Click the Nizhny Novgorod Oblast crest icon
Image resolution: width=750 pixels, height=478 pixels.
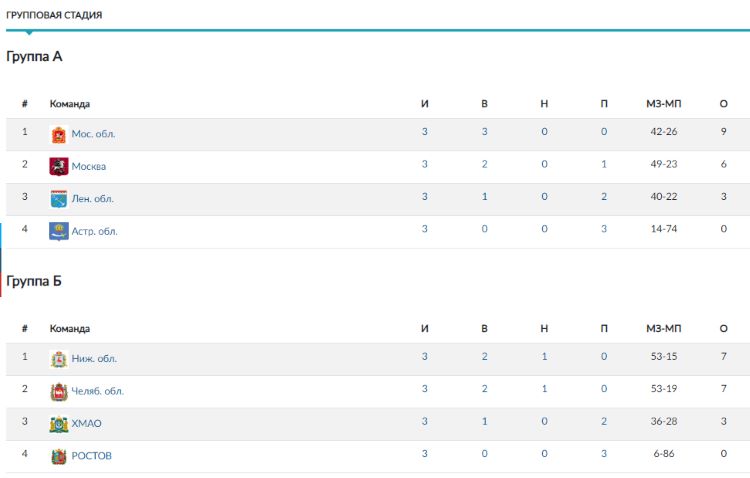58,359
